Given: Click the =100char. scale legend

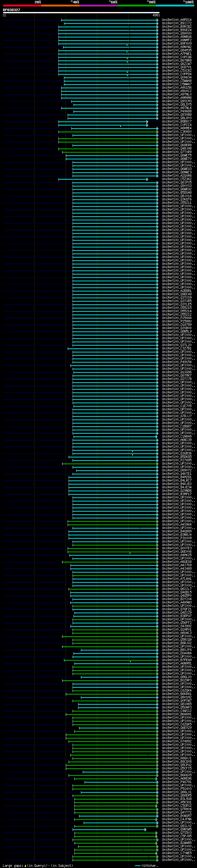Looking at the screenshot, I should 146,866.
